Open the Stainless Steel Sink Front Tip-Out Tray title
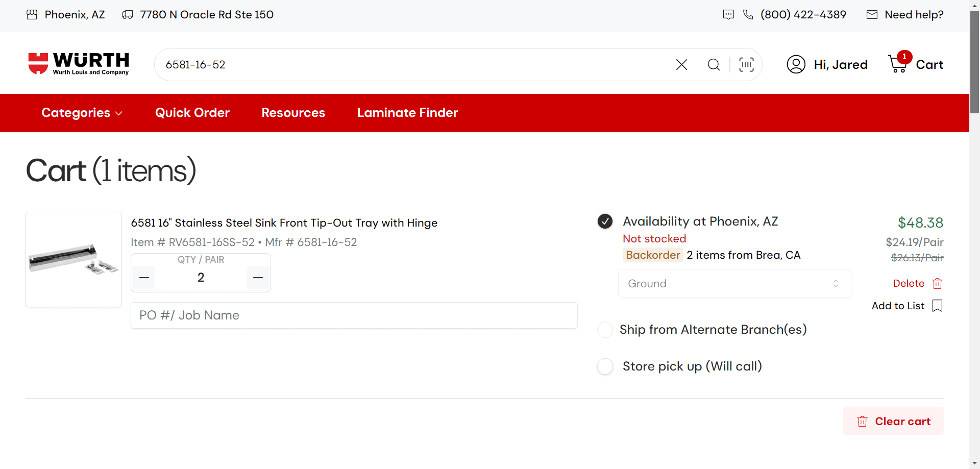 [284, 223]
